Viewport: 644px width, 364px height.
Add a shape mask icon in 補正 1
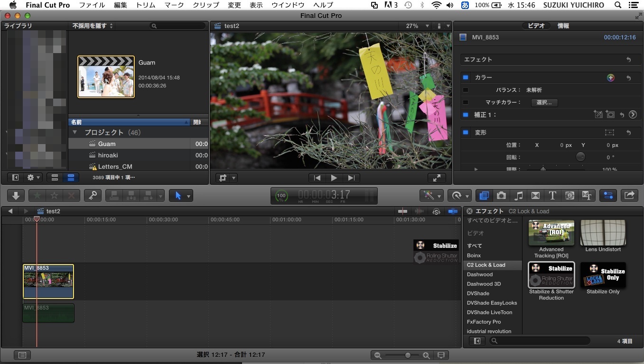tap(610, 115)
